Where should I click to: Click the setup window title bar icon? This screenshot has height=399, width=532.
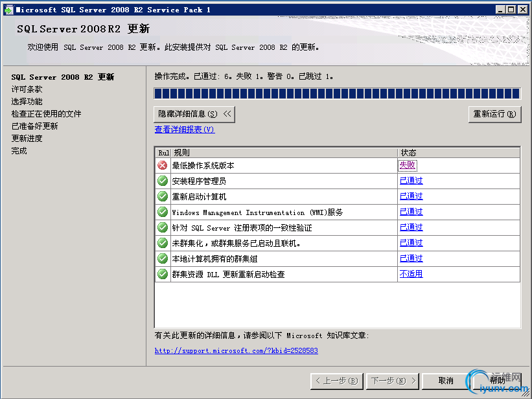(x=8, y=10)
